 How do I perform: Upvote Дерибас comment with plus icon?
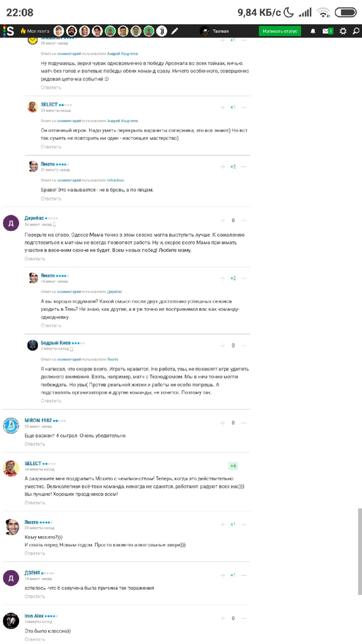(x=223, y=220)
